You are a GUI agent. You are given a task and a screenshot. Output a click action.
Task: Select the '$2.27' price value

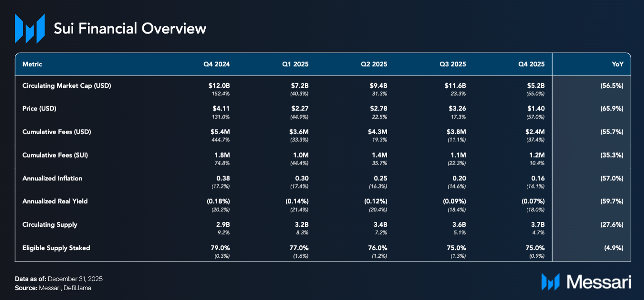tap(300, 109)
